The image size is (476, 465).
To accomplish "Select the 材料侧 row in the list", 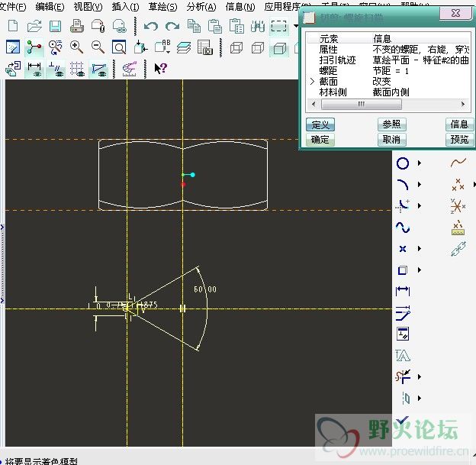I will 388,92.
